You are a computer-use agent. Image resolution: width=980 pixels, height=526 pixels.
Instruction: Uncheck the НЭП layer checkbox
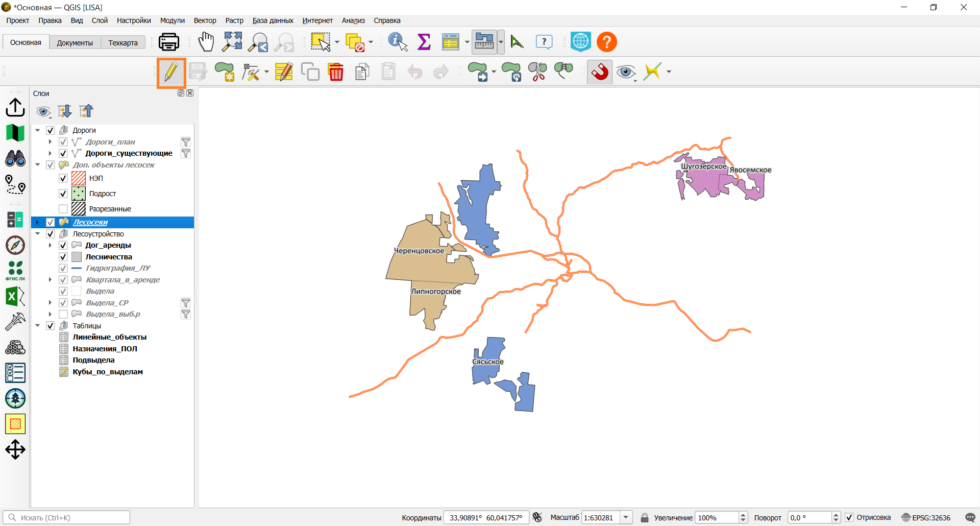63,178
